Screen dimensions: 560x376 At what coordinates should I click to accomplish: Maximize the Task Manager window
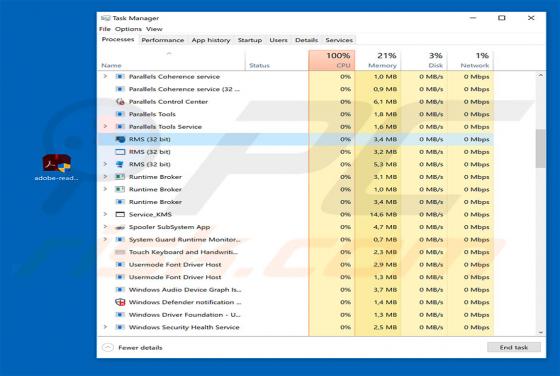coord(502,18)
